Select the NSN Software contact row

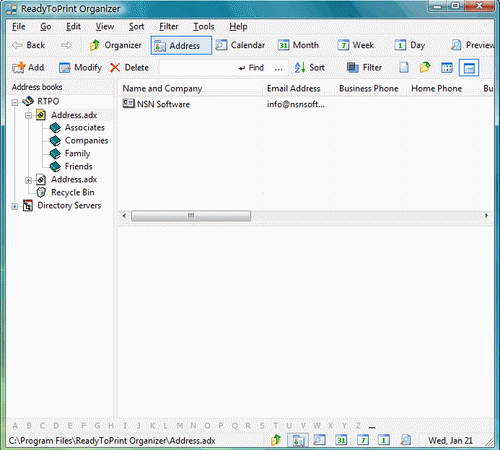[305, 104]
